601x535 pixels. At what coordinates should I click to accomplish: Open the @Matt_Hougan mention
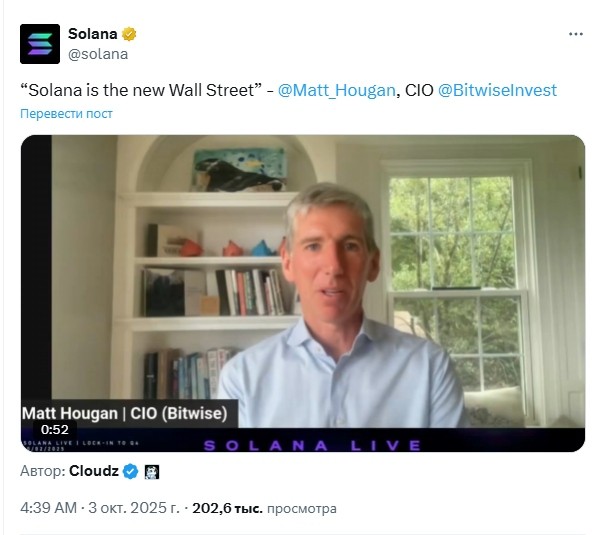[336, 90]
